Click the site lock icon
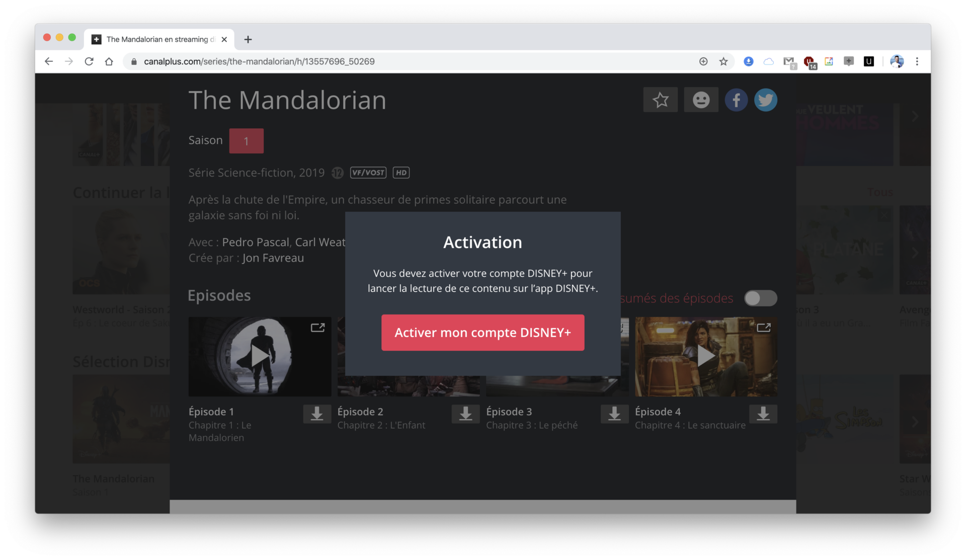The height and width of the screenshot is (560, 966). tap(133, 61)
